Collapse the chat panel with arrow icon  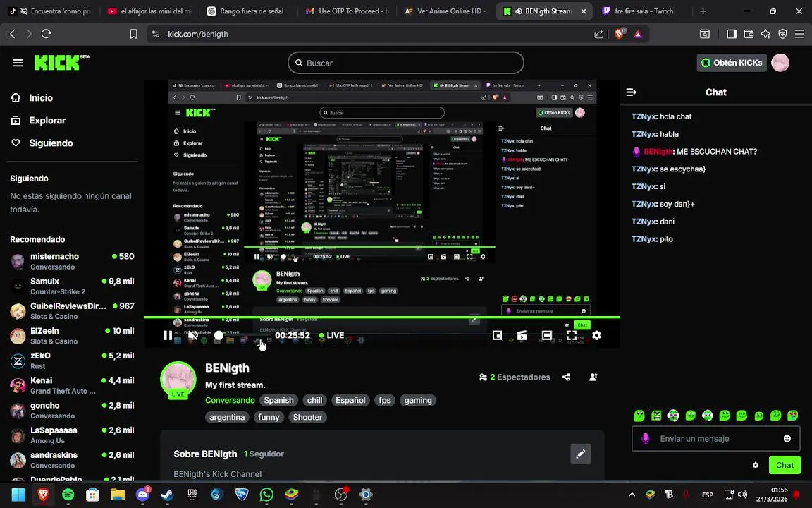point(632,92)
